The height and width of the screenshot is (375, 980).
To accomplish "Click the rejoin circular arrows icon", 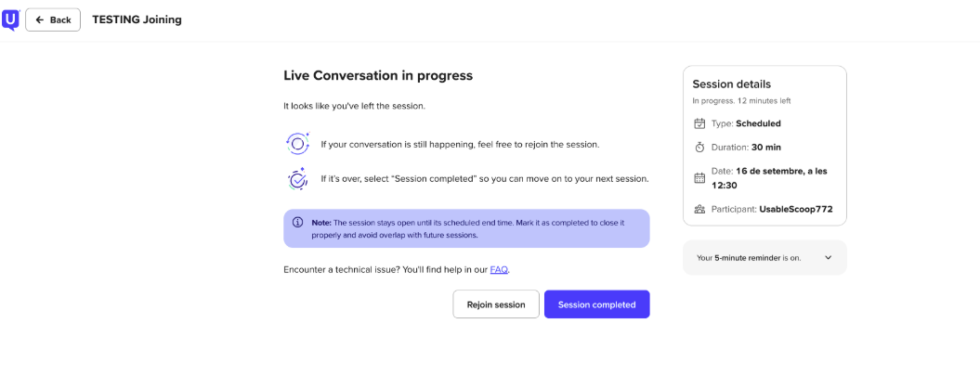I will tap(297, 144).
